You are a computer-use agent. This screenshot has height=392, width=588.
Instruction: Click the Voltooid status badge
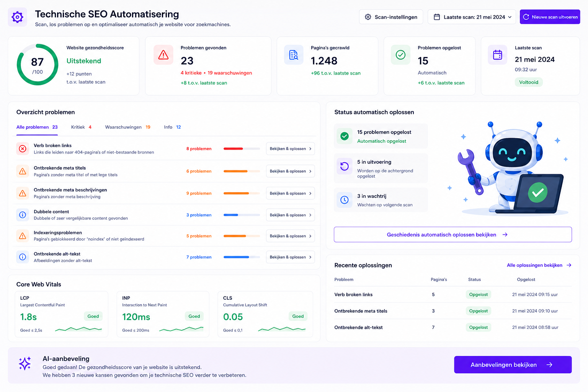click(x=529, y=82)
